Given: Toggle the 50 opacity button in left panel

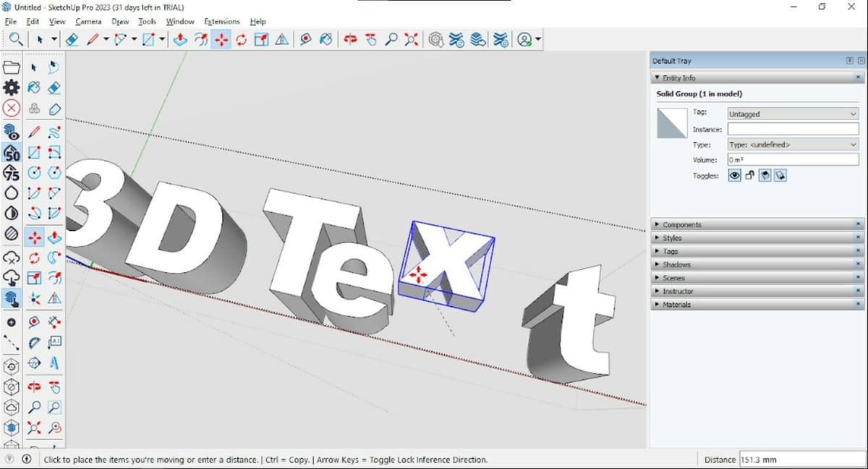Looking at the screenshot, I should coord(11,153).
